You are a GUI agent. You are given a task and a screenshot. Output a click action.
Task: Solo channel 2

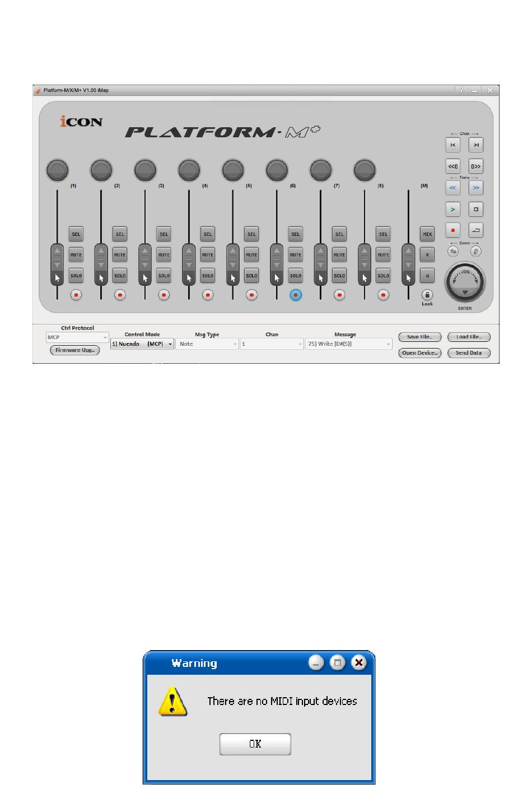pyautogui.click(x=120, y=276)
